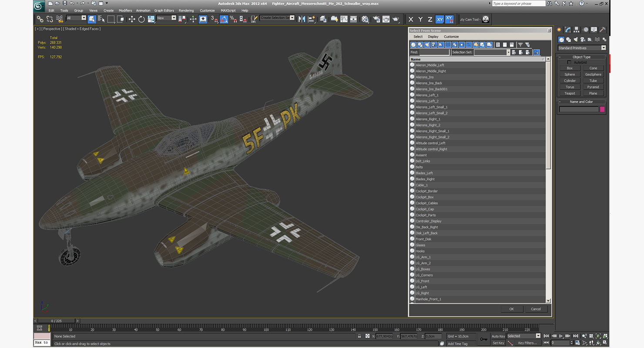
Task: Toggle Display Shapes filter in Select From Scene
Action: [x=420, y=44]
